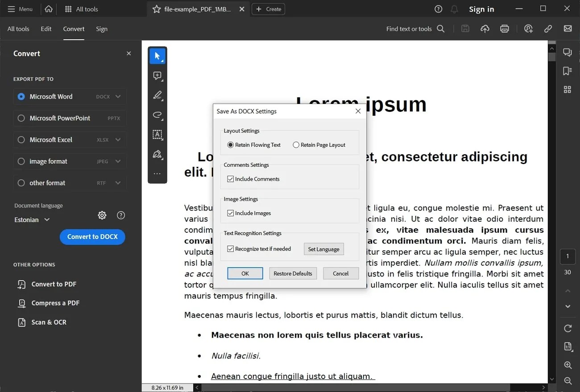Enable Retain Page Layout option
This screenshot has width=580, height=392.
296,144
